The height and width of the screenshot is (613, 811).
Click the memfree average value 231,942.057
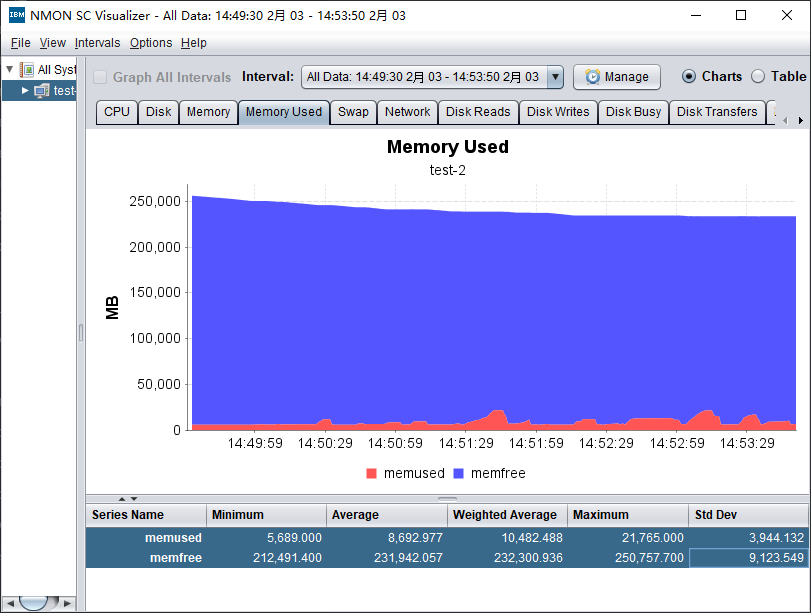[x=408, y=558]
